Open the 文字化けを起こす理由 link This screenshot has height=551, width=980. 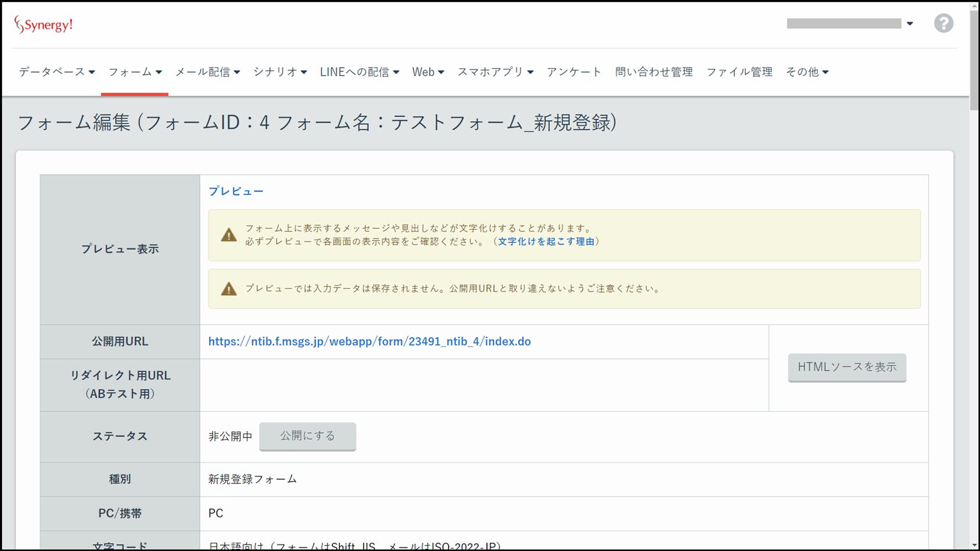546,242
